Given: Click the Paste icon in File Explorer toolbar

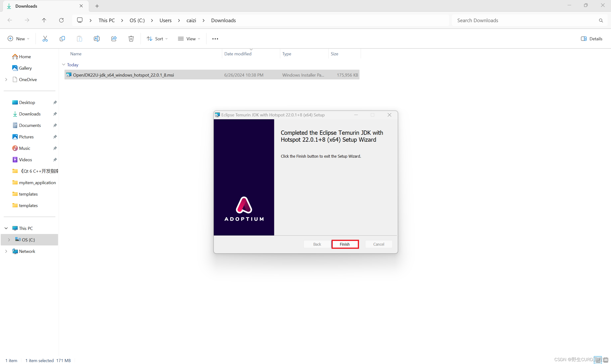Looking at the screenshot, I should (79, 39).
